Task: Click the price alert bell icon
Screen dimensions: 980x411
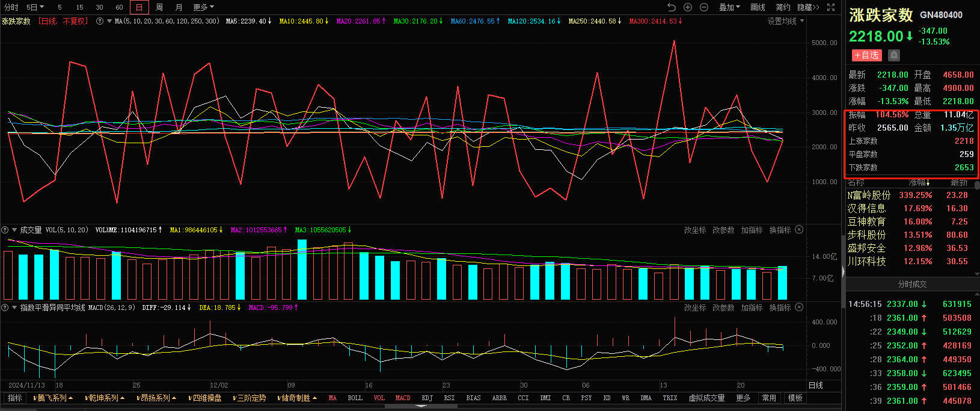Action: (894, 55)
